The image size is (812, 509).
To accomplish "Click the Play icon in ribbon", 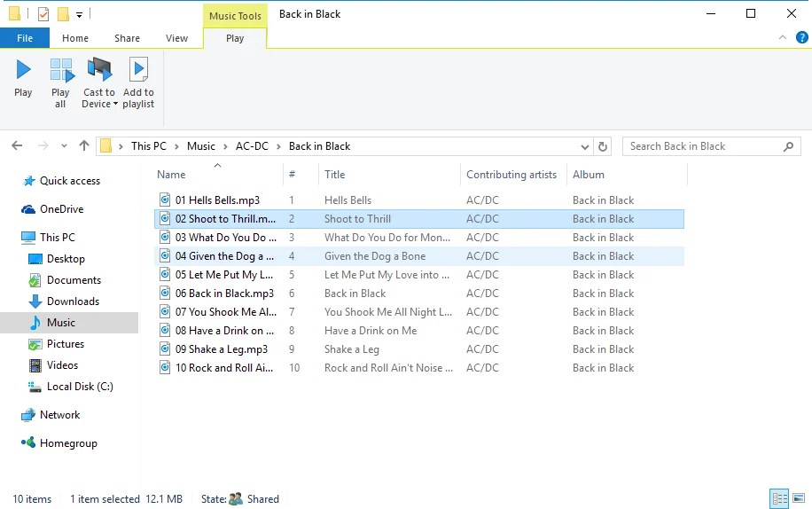I will (23, 70).
